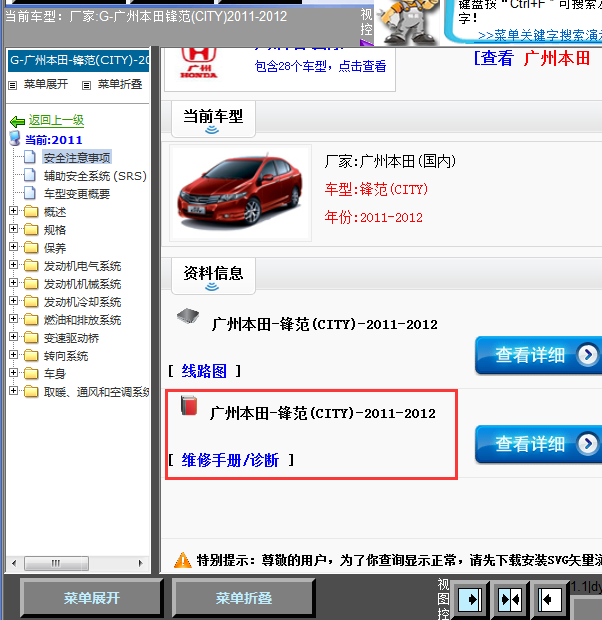Open the 当前车型 tab
This screenshot has width=602, height=620.
pyautogui.click(x=213, y=119)
